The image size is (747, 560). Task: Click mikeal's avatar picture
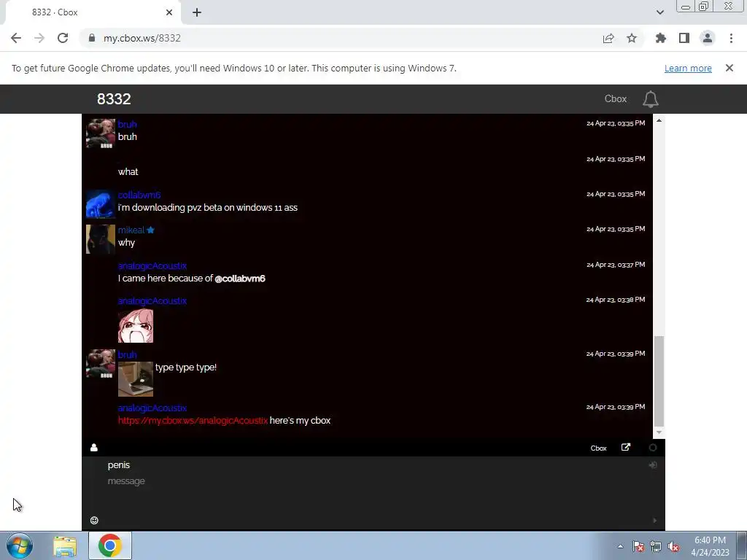101,239
